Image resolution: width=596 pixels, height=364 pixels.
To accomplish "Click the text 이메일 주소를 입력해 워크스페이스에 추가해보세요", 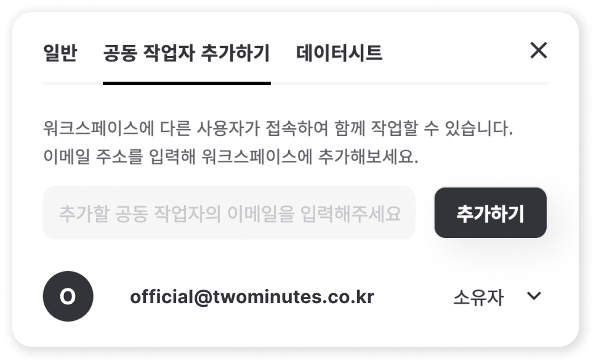I will point(231,156).
